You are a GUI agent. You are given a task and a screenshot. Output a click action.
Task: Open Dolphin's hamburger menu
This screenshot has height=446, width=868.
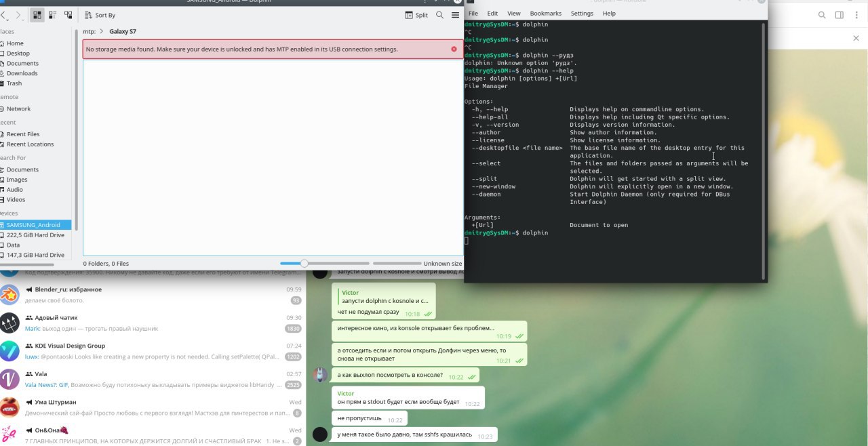(x=455, y=15)
